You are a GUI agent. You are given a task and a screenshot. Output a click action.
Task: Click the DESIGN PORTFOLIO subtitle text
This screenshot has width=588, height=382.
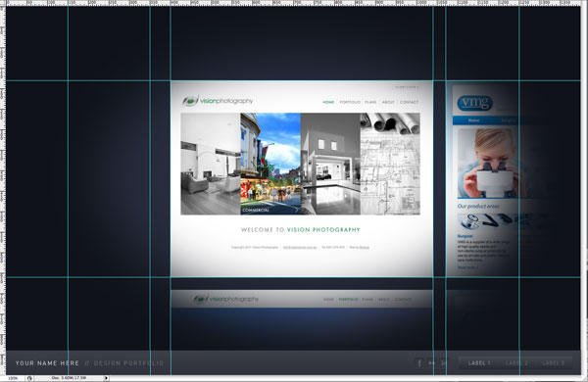[128, 362]
